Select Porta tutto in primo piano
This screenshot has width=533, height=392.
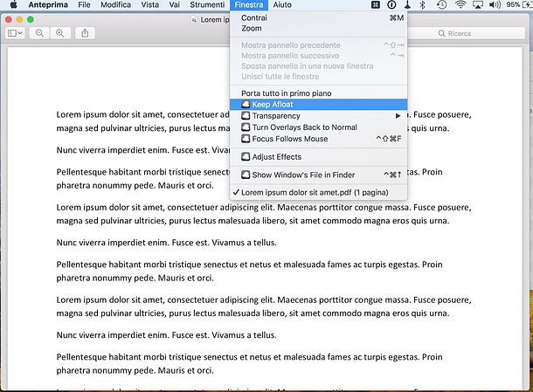click(x=319, y=93)
